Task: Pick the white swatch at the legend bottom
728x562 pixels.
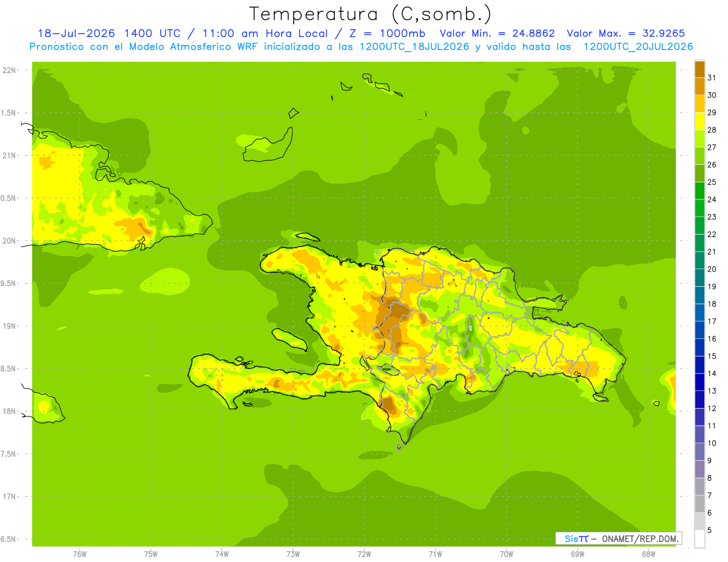Action: pos(699,538)
